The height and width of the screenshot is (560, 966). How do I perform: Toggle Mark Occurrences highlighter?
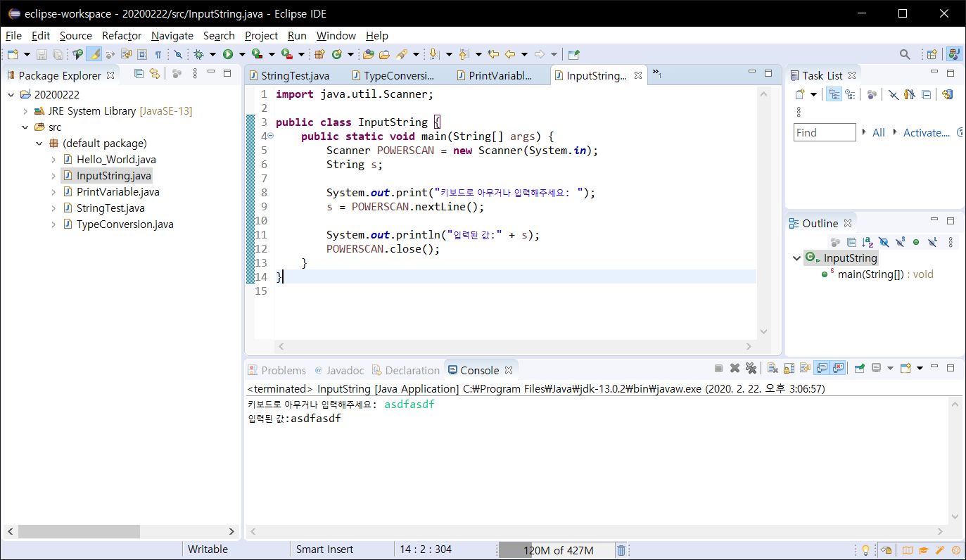(94, 54)
